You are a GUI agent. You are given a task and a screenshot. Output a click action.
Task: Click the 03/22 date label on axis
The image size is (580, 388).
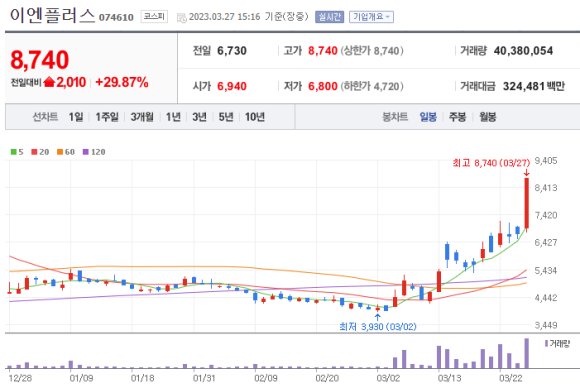(x=510, y=378)
